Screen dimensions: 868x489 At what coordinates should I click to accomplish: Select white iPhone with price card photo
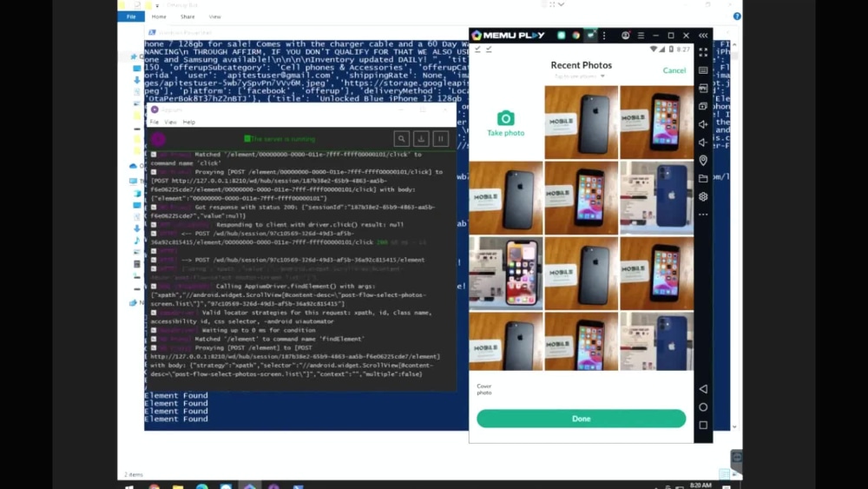tap(506, 273)
